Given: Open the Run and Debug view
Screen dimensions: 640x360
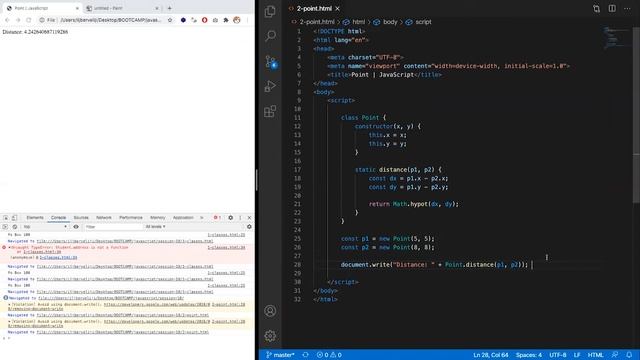Looking at the screenshot, I should pos(270,86).
